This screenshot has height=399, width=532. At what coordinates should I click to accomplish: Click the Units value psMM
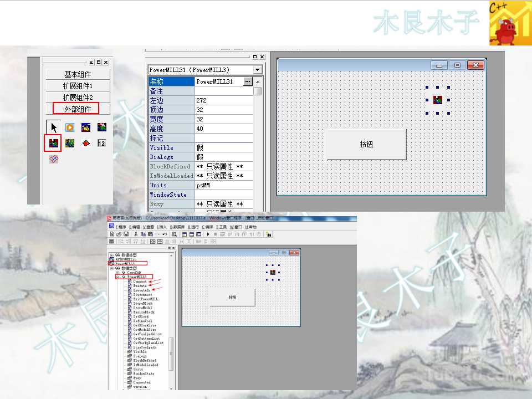[223, 185]
